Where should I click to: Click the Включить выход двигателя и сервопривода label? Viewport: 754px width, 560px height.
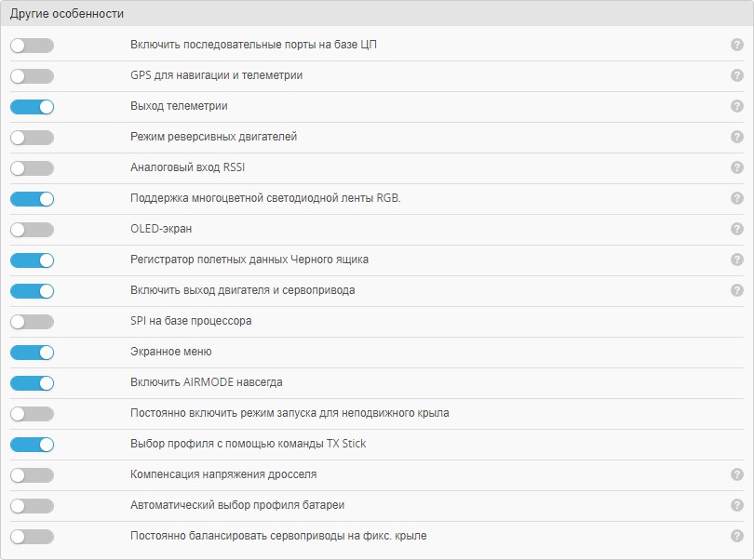coord(242,290)
